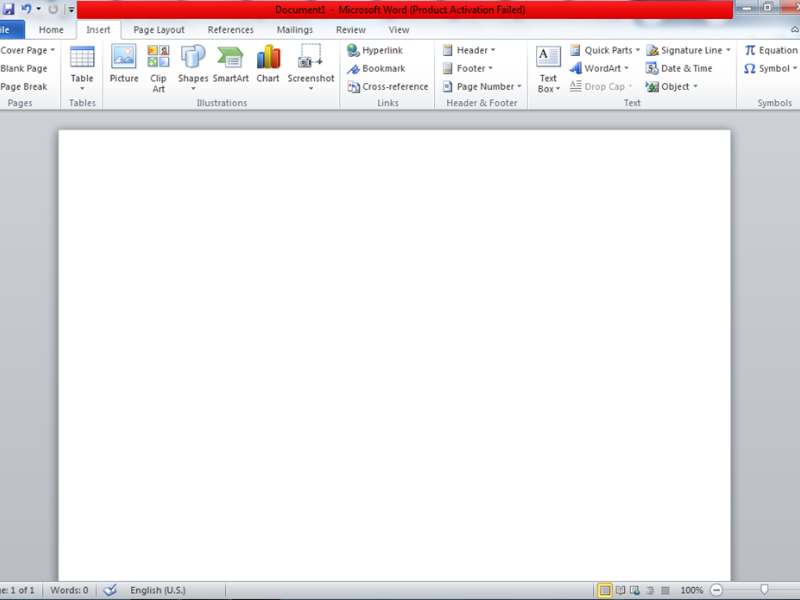This screenshot has height=600, width=800.
Task: Switch to Web Layout view
Action: click(635, 590)
